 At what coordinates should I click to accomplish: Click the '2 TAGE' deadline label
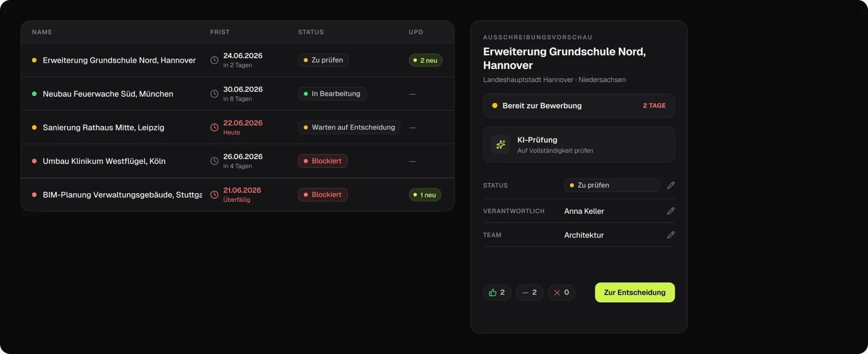654,106
